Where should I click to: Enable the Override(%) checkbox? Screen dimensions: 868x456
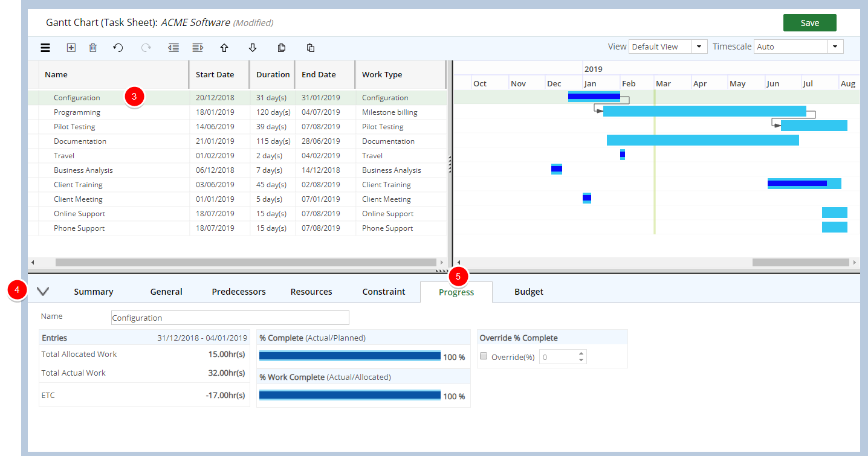click(x=484, y=356)
